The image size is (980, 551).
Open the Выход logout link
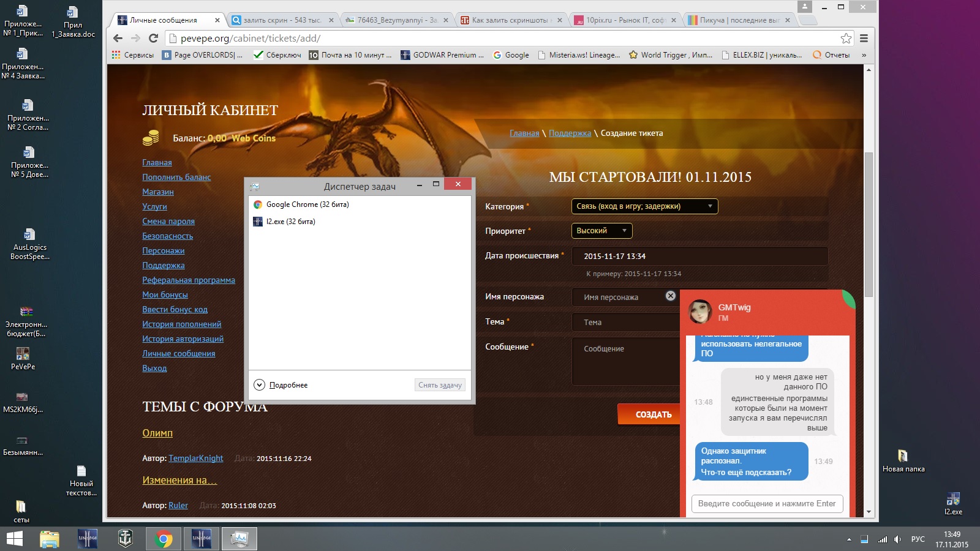tap(154, 368)
